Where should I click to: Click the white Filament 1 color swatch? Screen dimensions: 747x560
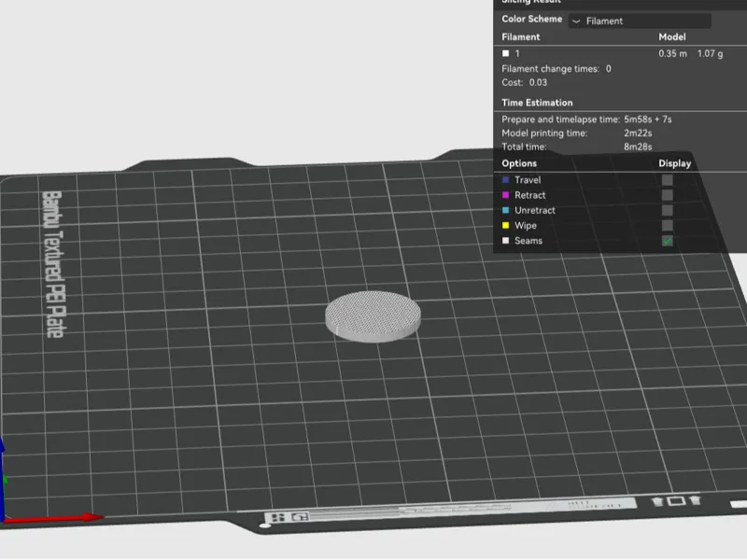pyautogui.click(x=505, y=54)
